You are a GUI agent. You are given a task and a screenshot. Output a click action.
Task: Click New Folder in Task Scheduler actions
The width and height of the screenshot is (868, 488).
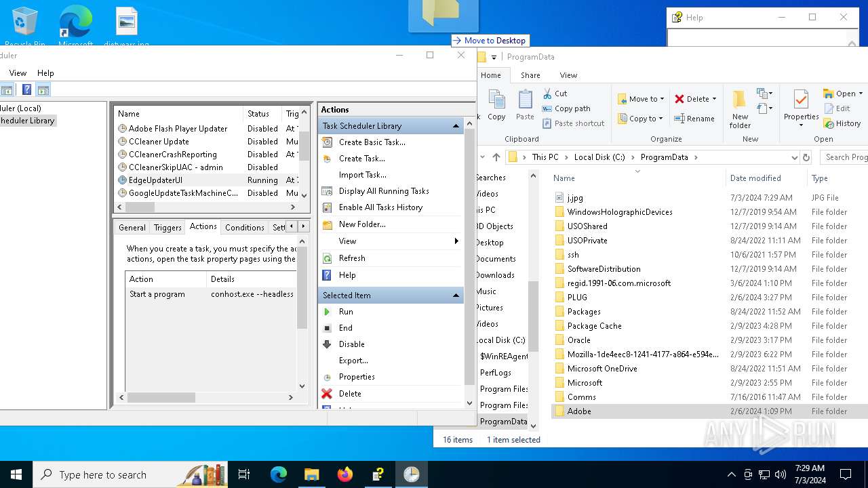(x=362, y=224)
